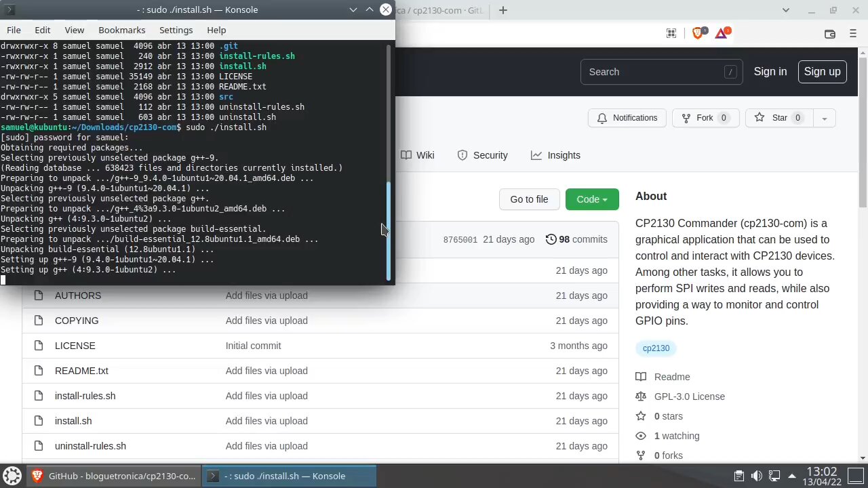Open the README.txt file link
Screen dimensions: 868x488
[x=81, y=371]
